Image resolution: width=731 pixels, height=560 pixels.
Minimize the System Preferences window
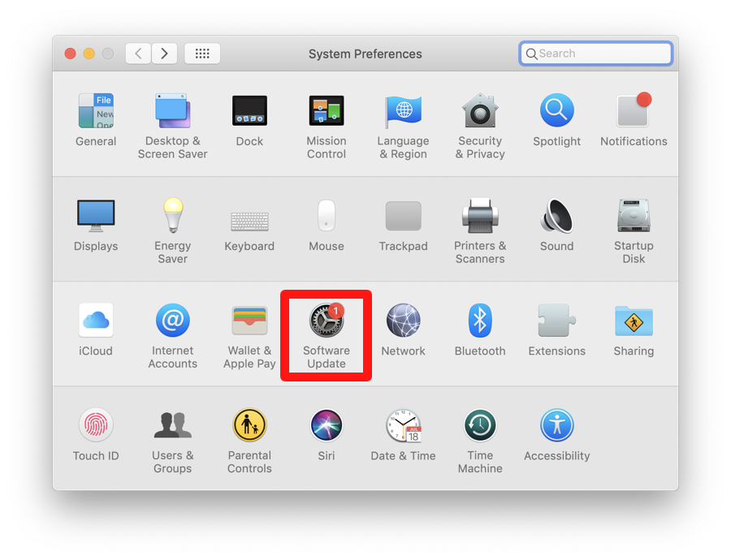[89, 54]
